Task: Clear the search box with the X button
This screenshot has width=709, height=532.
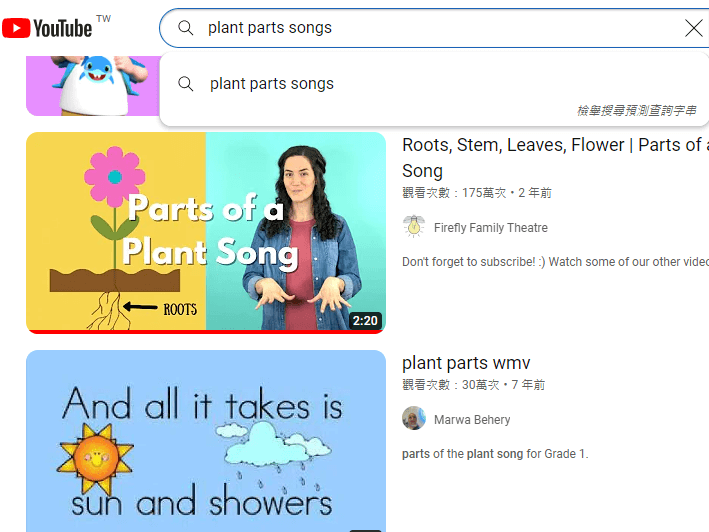Action: pos(693,28)
